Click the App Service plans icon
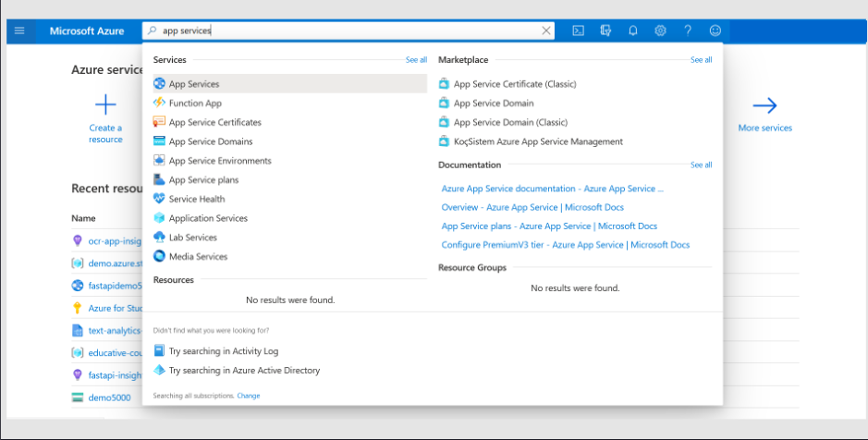The width and height of the screenshot is (868, 440). 159,179
